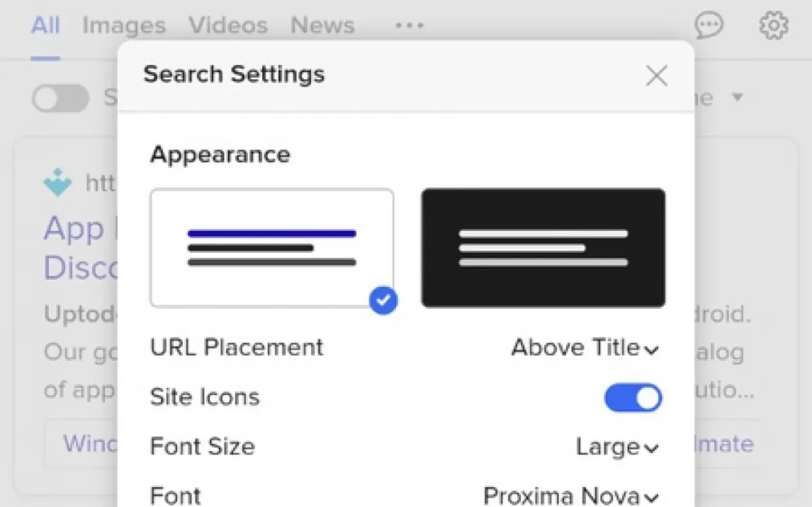
Task: Click the chat bubble feedback icon
Action: pos(709,26)
